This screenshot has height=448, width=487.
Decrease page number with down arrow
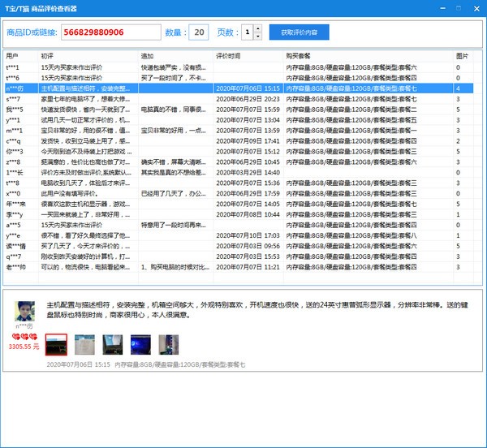point(258,37)
